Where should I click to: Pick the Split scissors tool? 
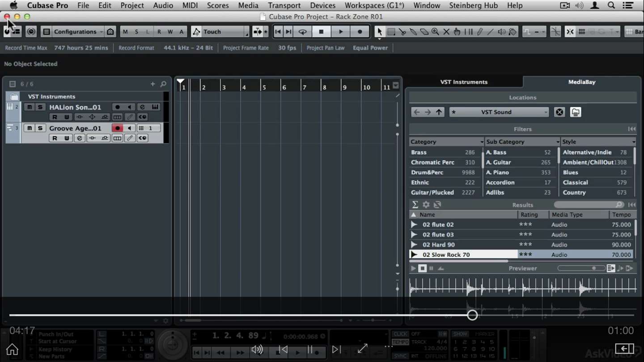click(x=402, y=32)
